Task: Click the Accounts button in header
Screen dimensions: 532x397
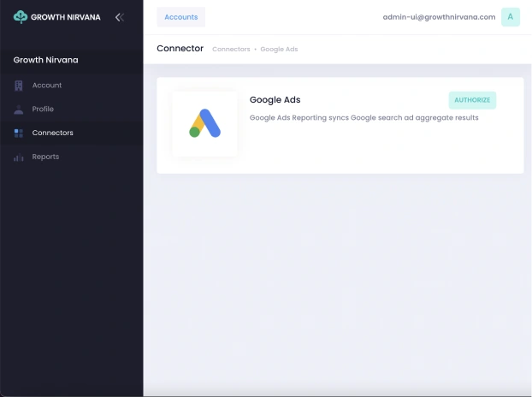Action: pyautogui.click(x=180, y=17)
